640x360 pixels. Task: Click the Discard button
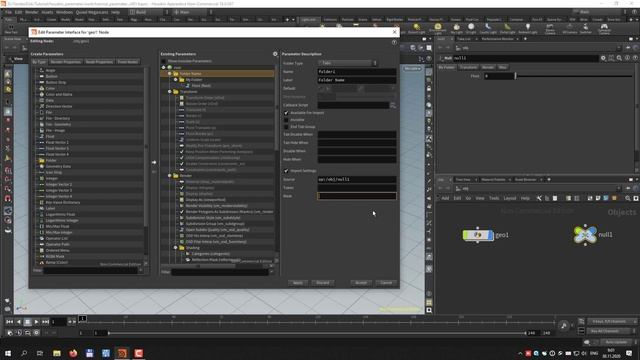323,283
